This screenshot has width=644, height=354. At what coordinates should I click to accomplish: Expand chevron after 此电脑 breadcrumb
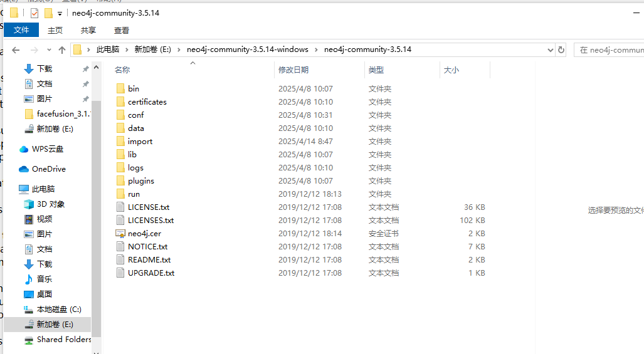click(127, 49)
